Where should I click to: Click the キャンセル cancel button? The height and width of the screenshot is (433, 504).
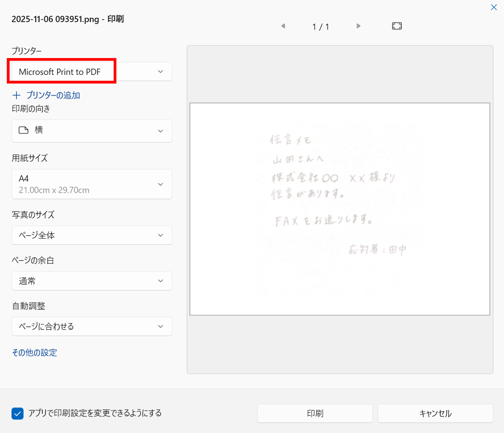(435, 413)
